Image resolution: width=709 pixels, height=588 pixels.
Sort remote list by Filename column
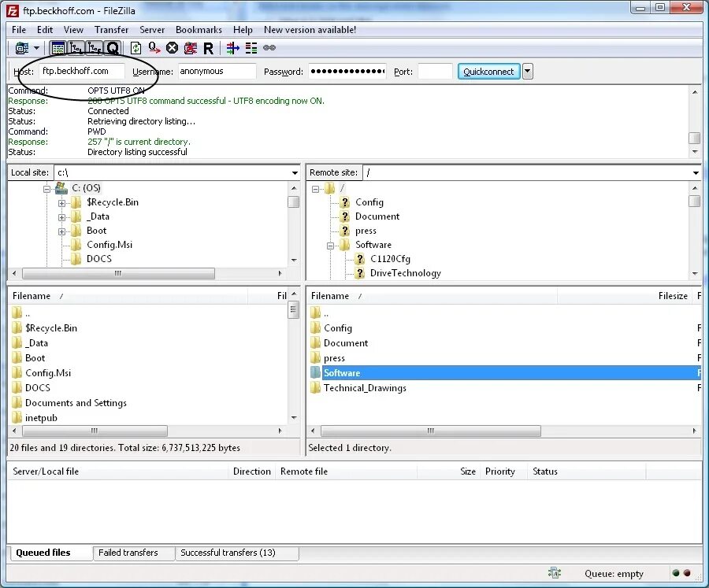[432, 296]
